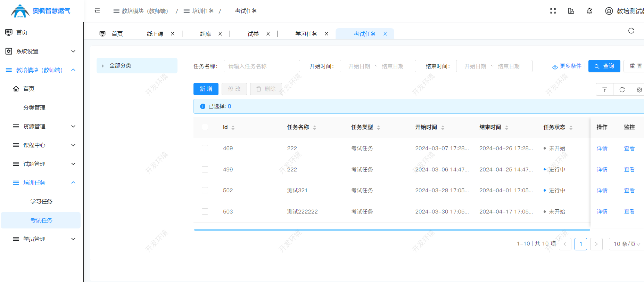Focus the 任务名称 input field
The width and height of the screenshot is (644, 282).
tap(262, 66)
